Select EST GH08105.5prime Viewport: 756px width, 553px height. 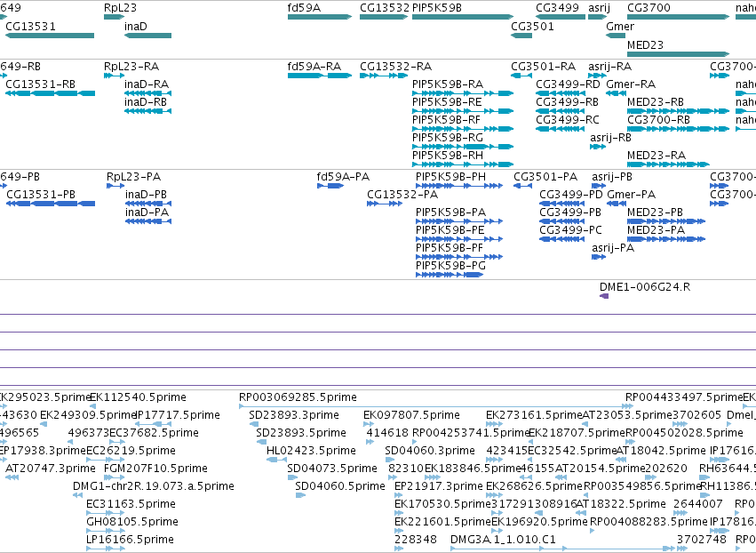[x=106, y=532]
